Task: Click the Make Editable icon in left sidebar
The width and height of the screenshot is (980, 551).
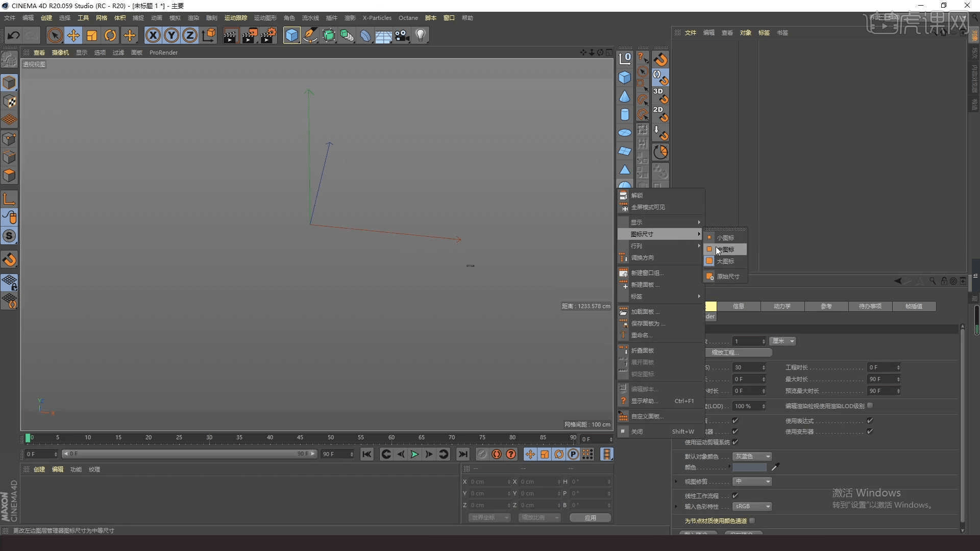Action: [x=9, y=60]
